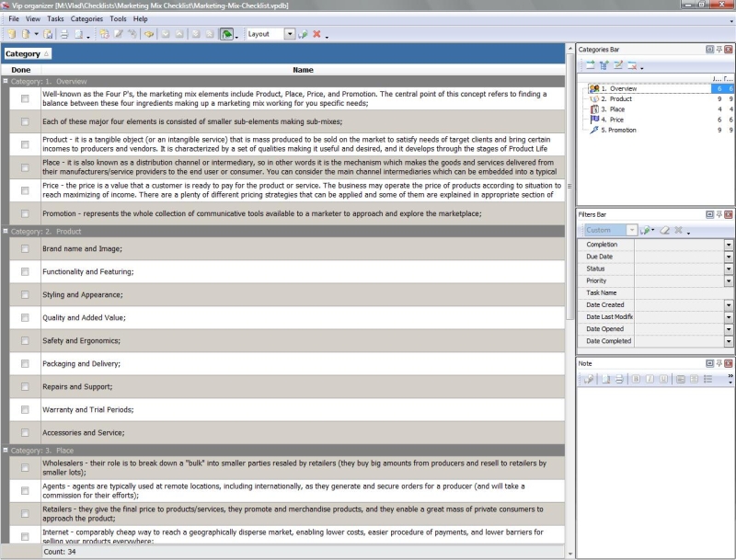Check the Done box for 'Brand name and Image'
736x560 pixels.
tap(25, 249)
